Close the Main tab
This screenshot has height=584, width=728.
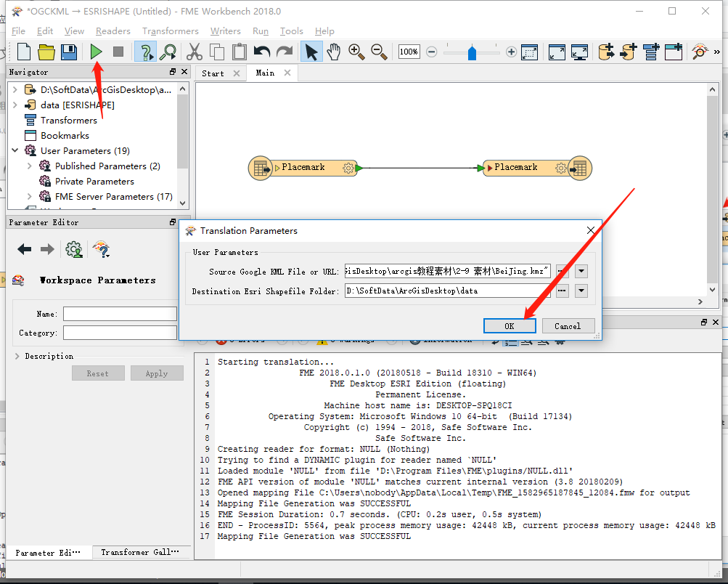point(287,73)
